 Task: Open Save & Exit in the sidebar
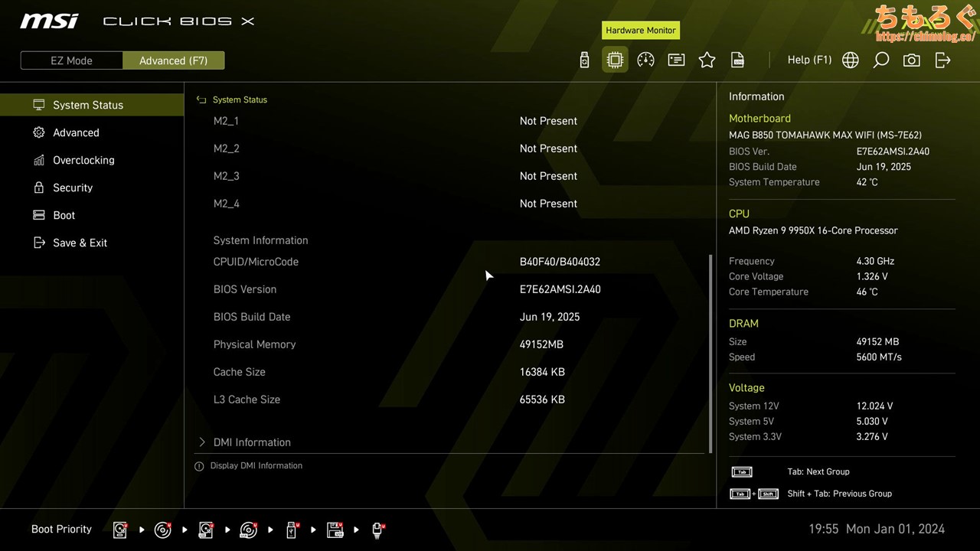click(80, 243)
